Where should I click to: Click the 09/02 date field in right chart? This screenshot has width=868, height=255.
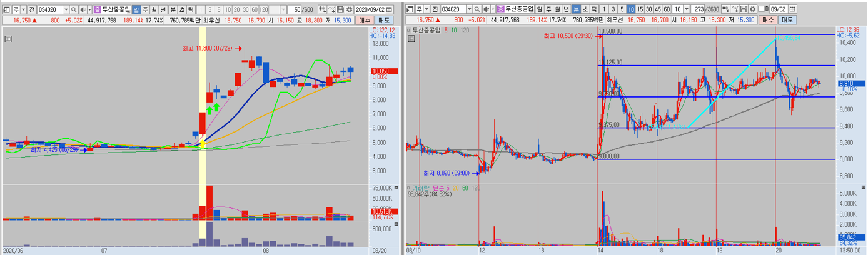click(x=778, y=9)
